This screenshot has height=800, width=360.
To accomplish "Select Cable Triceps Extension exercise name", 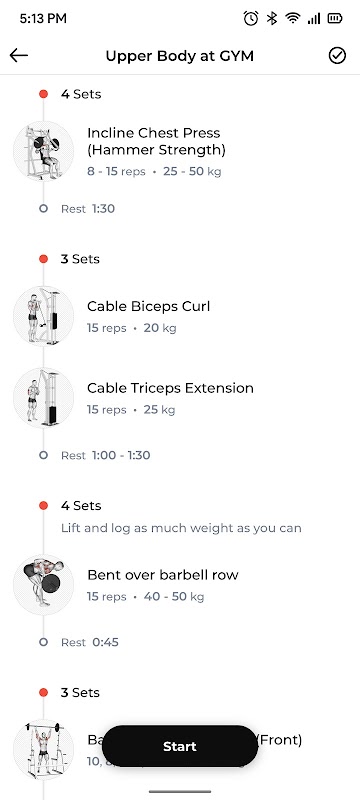I will coord(170,388).
